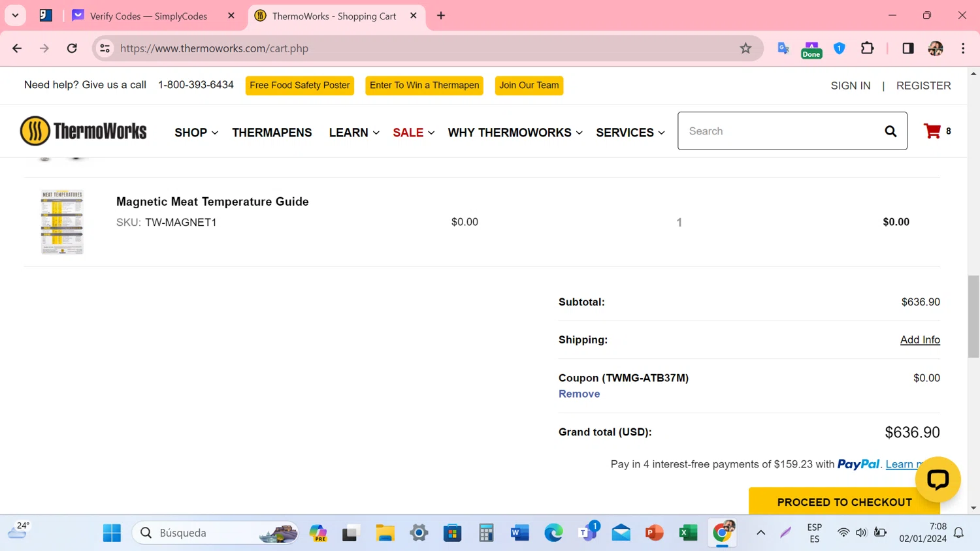Open File Explorer from taskbar

[x=385, y=533]
